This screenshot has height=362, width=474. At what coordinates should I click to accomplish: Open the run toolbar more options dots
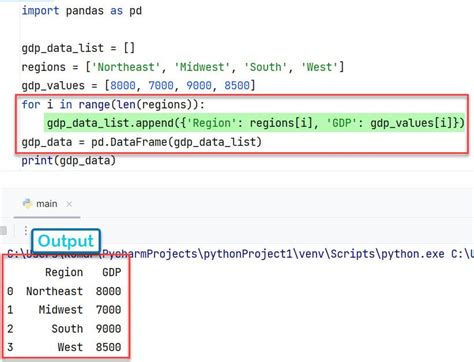click(26, 230)
